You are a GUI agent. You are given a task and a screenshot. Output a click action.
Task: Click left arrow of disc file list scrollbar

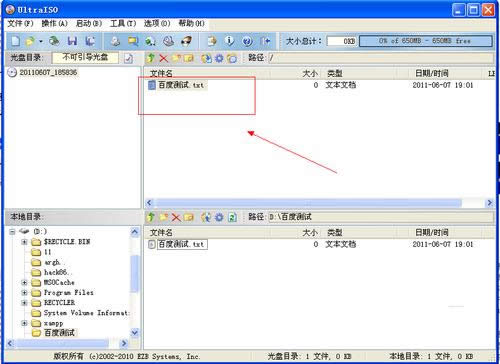point(149,203)
